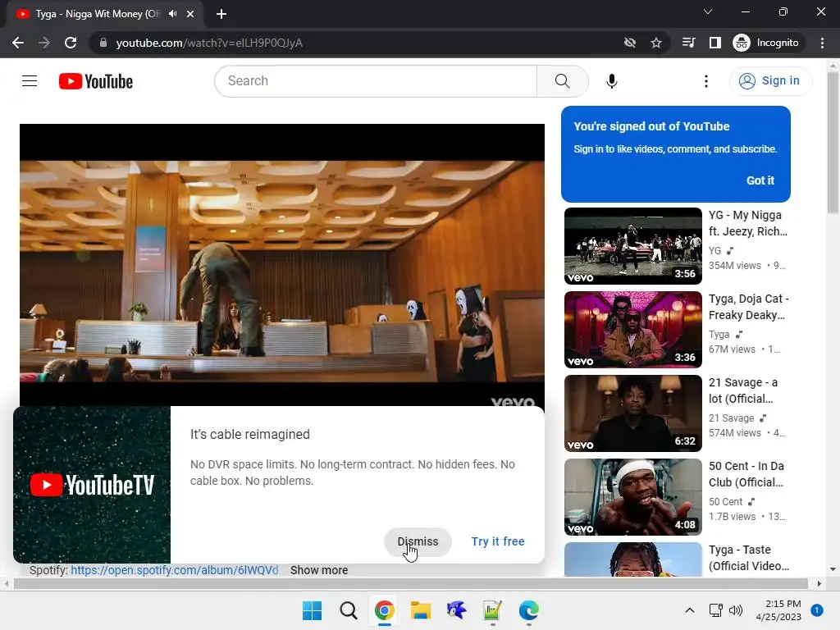Open File Explorer from taskbar

[x=421, y=610]
